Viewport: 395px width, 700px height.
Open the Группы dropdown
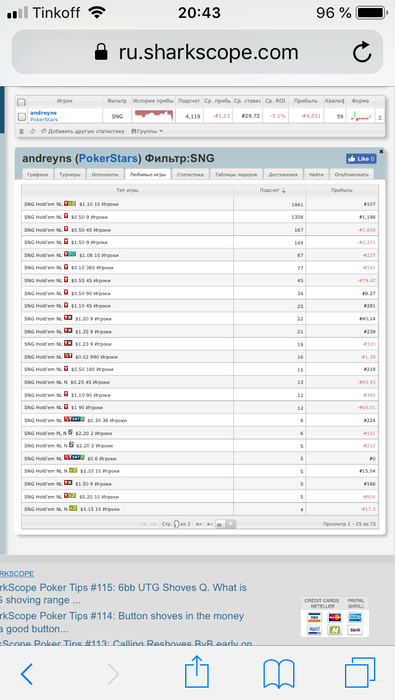click(x=147, y=131)
